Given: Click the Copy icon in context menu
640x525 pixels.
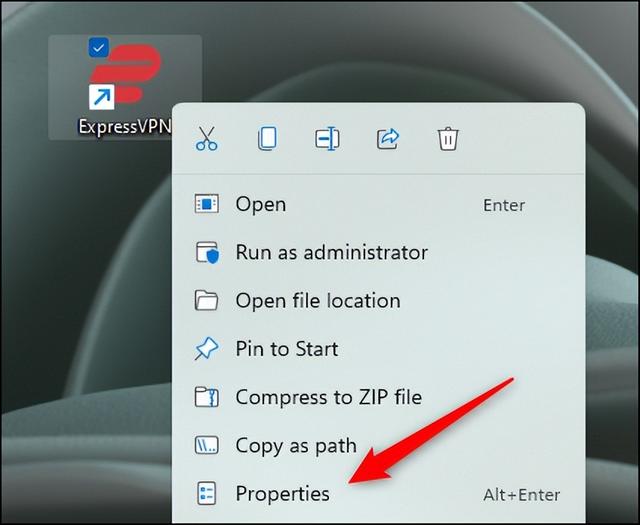Looking at the screenshot, I should [x=267, y=139].
